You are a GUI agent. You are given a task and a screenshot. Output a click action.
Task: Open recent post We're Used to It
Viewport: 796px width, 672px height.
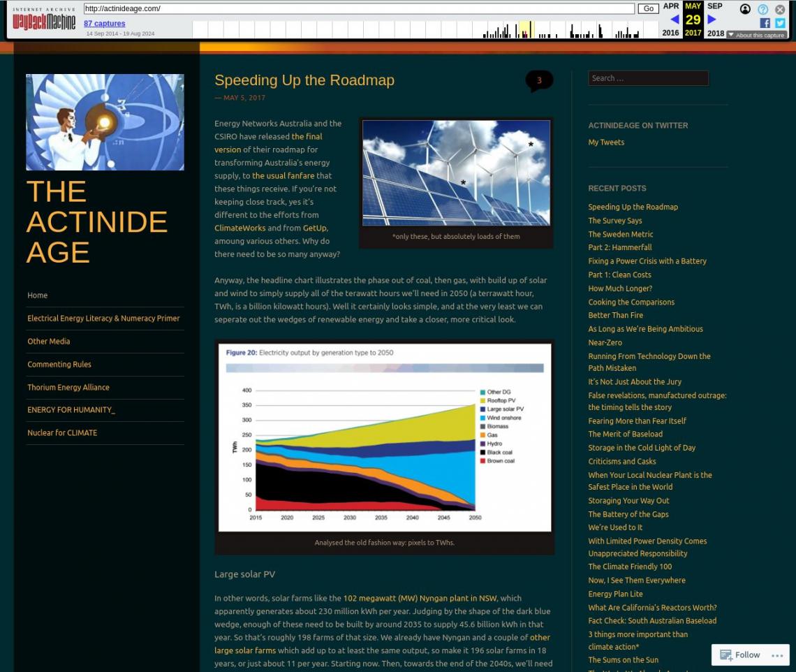pyautogui.click(x=614, y=527)
